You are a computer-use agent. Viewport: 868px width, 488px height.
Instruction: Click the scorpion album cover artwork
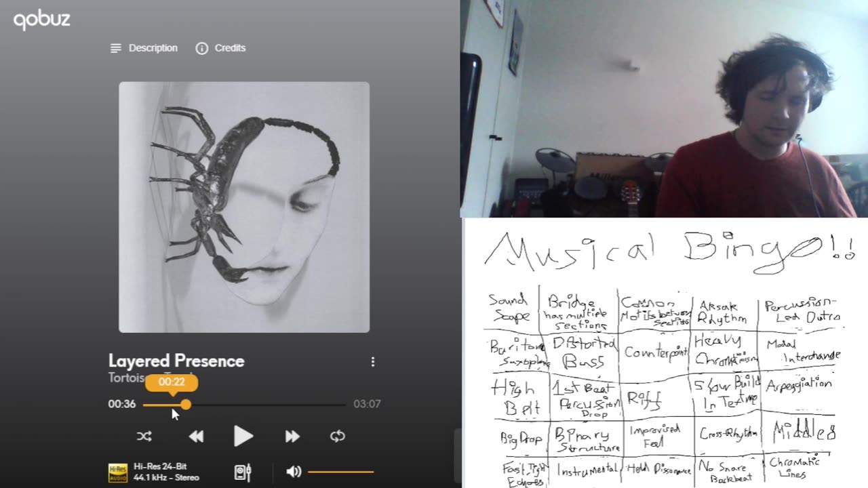click(x=244, y=207)
